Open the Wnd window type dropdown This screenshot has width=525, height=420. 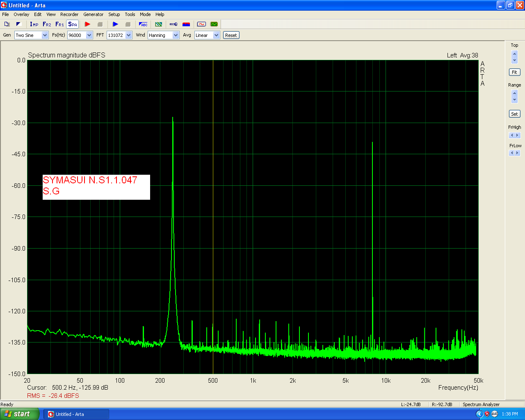(176, 35)
